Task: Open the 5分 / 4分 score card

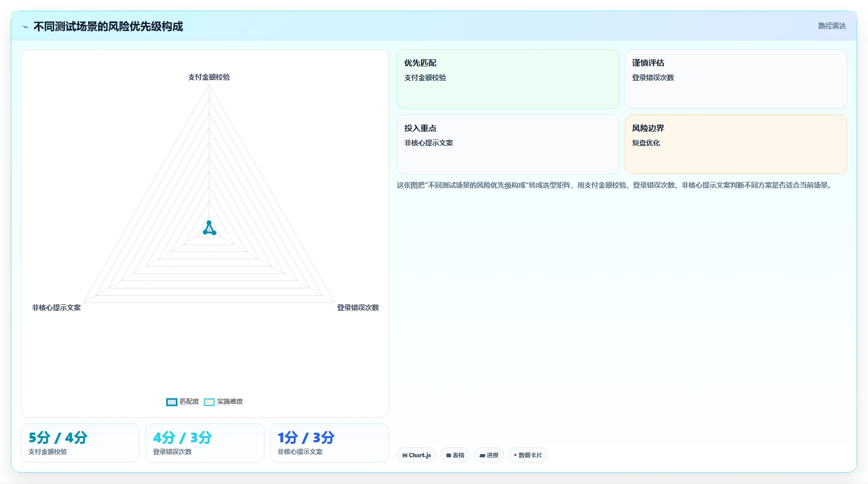Action: (80, 443)
